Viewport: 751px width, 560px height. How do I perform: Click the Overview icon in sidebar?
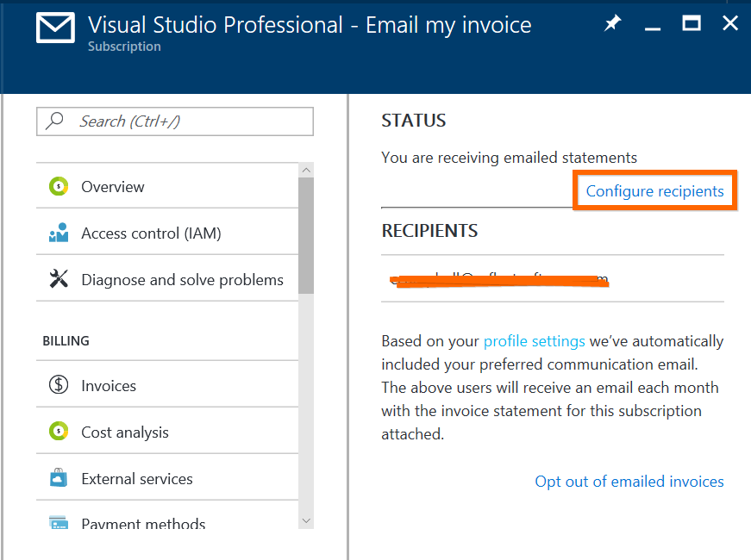coord(59,186)
